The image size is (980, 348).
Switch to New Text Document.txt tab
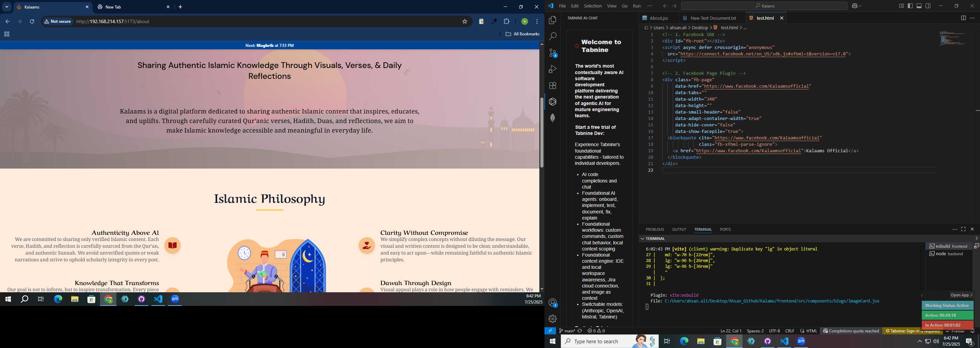click(x=713, y=18)
